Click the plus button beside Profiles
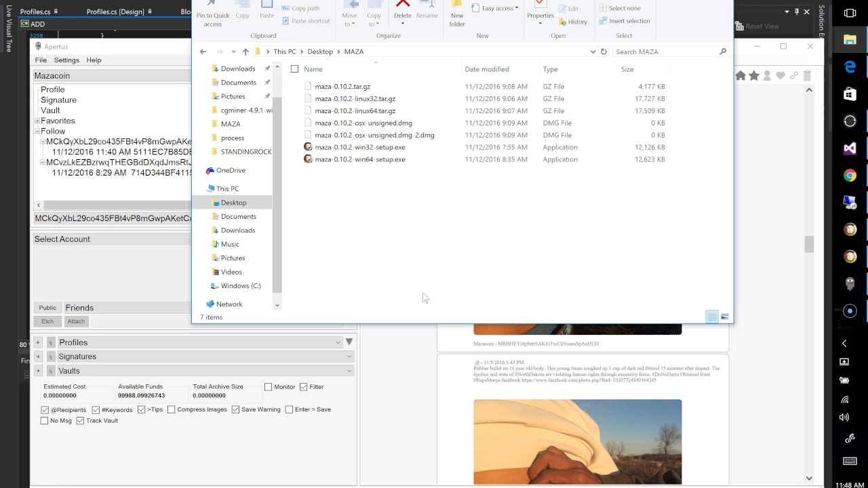This screenshot has height=488, width=868. tap(38, 342)
